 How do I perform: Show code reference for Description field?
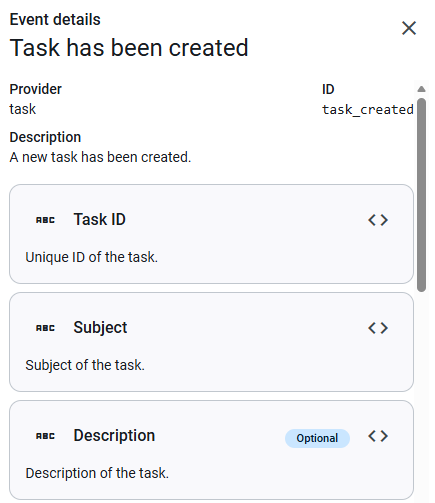click(378, 436)
